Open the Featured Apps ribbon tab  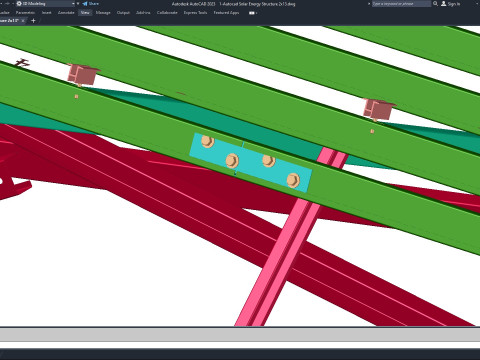(x=226, y=13)
